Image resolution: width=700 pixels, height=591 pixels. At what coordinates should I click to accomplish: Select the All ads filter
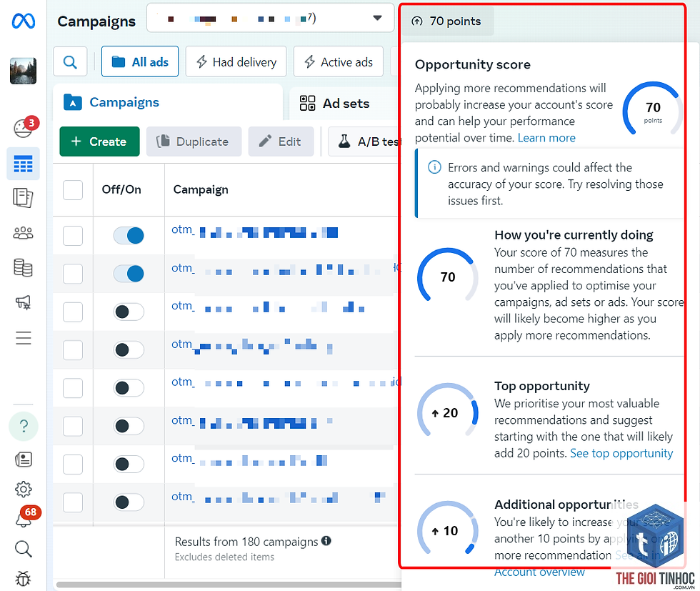[x=140, y=61]
